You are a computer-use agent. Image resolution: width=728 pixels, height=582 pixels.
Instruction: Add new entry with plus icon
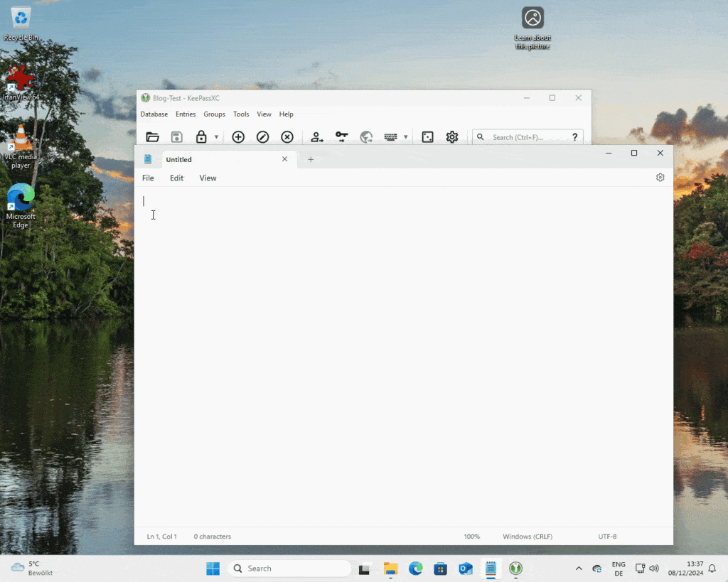tap(238, 137)
